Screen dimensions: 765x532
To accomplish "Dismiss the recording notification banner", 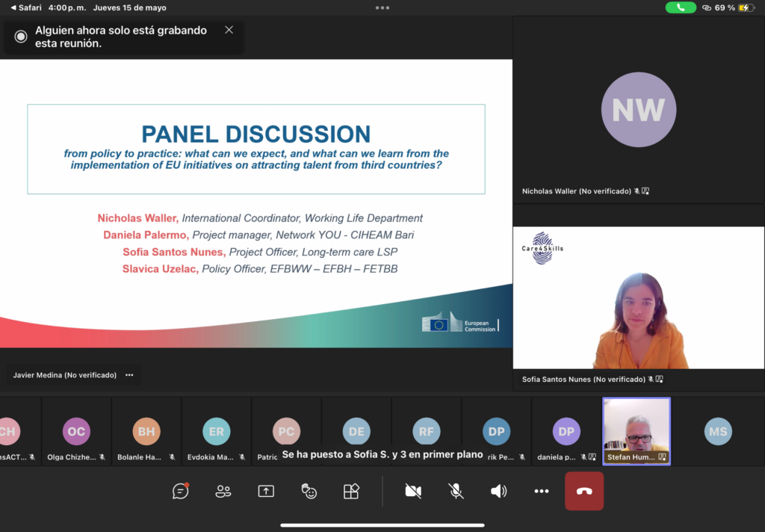I will pos(229,30).
